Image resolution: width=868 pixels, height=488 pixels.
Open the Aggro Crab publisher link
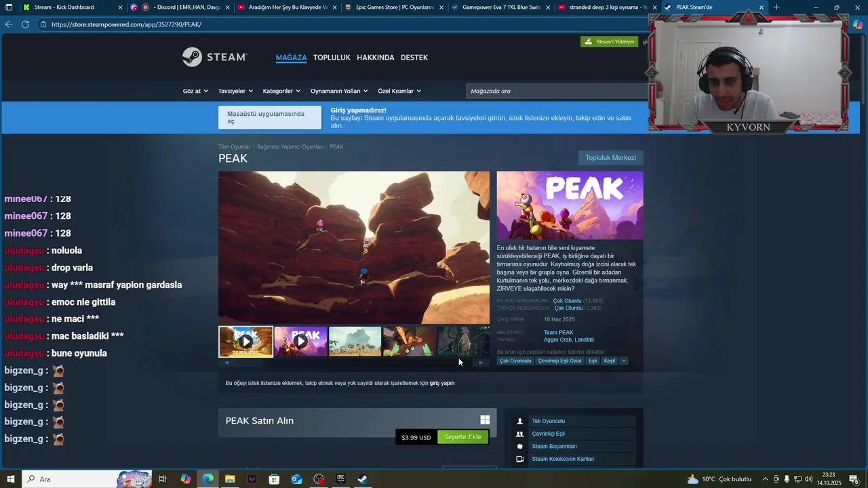pyautogui.click(x=557, y=340)
